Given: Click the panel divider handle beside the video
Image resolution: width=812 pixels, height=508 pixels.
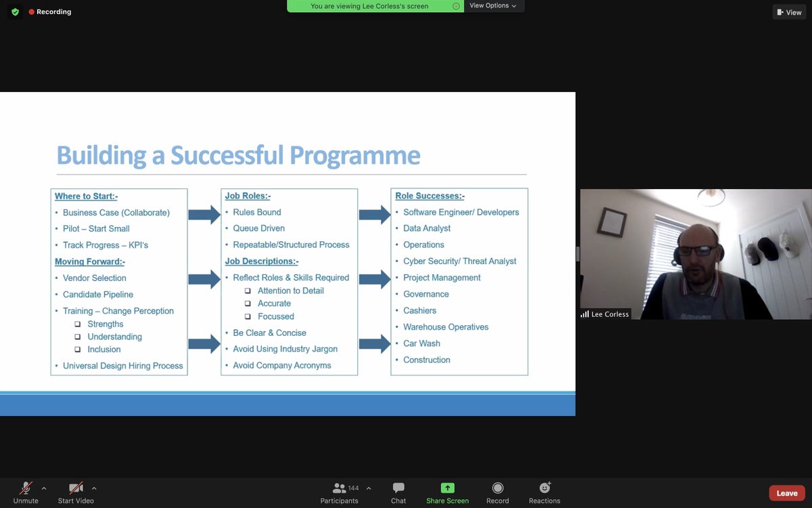Looking at the screenshot, I should (578, 254).
